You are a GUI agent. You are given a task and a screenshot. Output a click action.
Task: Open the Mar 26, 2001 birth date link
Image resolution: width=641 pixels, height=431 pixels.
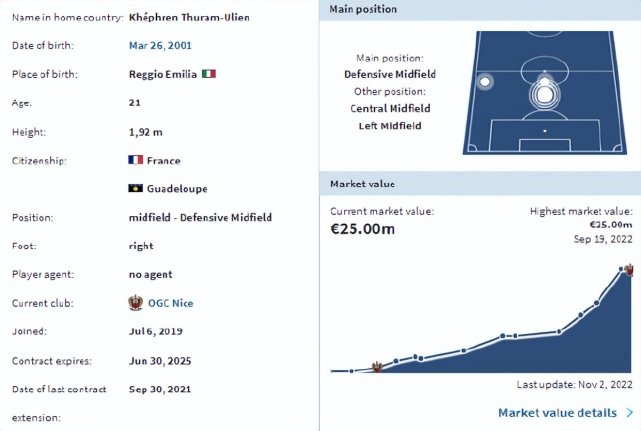point(160,45)
